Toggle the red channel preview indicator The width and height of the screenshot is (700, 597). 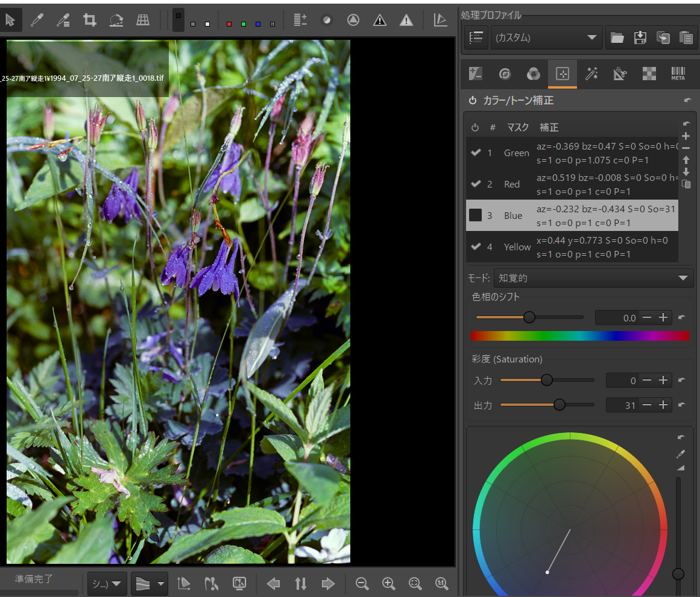(x=229, y=24)
